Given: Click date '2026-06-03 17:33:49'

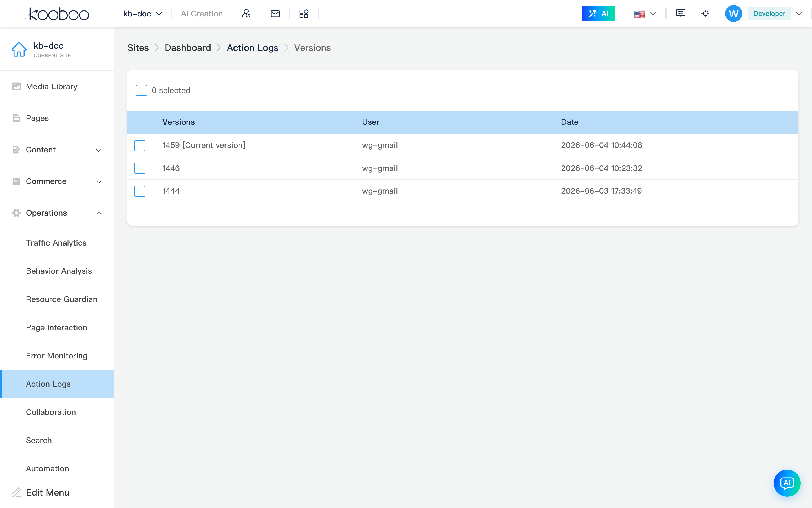Looking at the screenshot, I should click(601, 191).
